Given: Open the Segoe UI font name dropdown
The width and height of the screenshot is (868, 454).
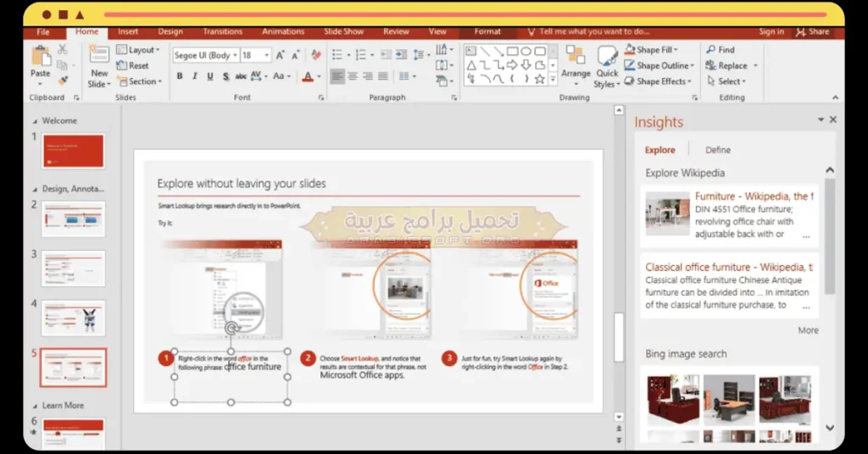Looking at the screenshot, I should tap(233, 55).
